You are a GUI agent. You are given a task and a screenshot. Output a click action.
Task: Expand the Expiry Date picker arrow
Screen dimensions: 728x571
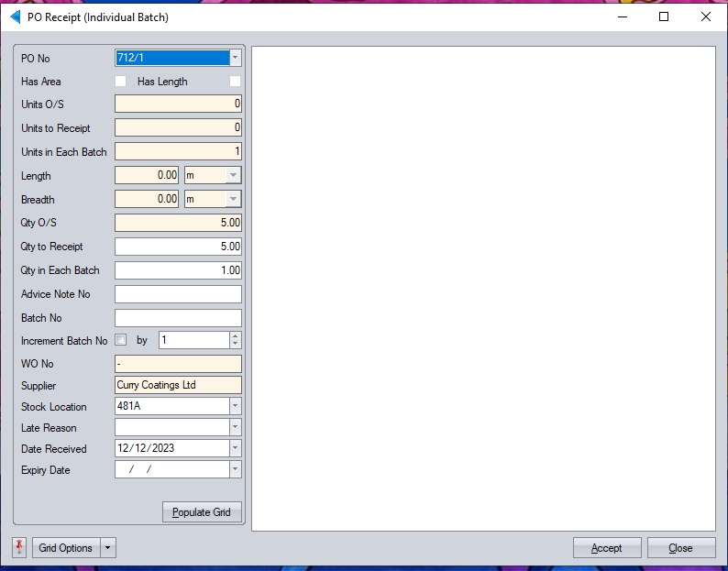pos(235,469)
